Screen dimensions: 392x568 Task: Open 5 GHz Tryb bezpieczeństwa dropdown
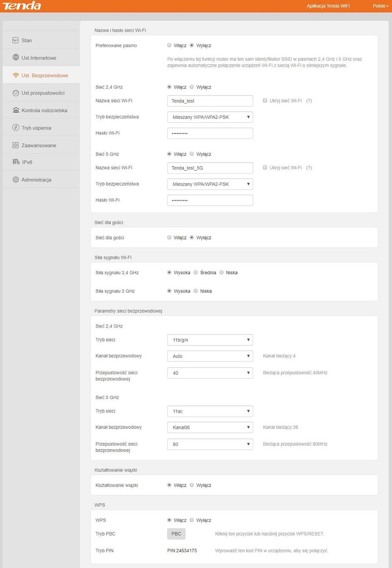click(210, 184)
